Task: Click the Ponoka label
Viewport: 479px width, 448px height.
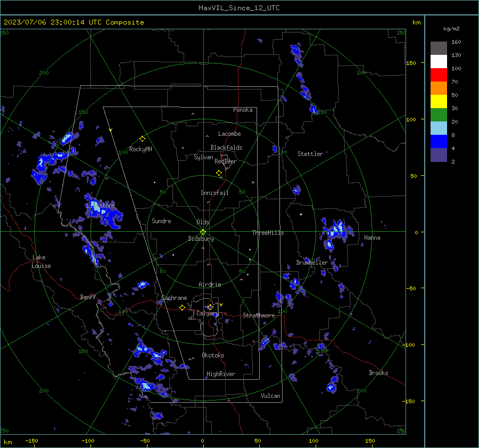Action: tap(243, 110)
